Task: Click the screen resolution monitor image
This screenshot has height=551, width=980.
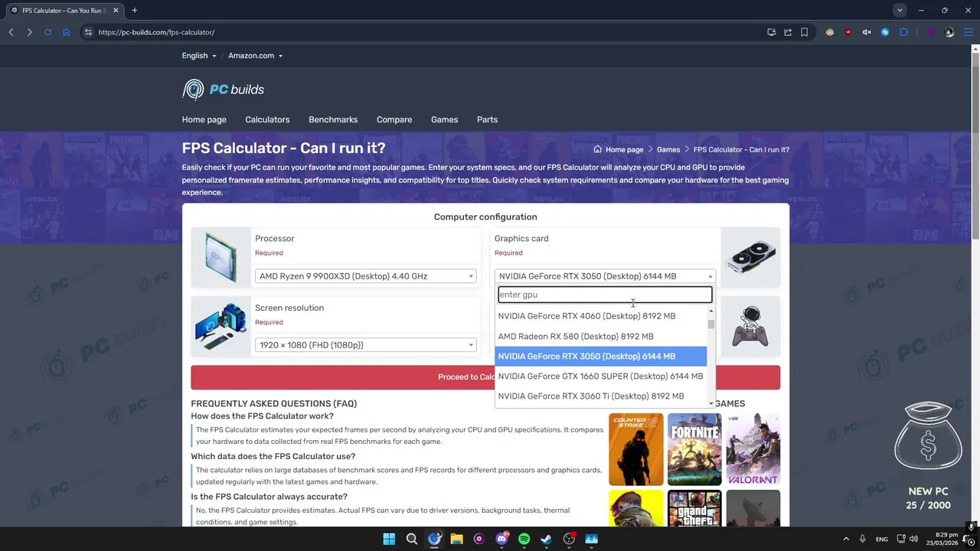Action: click(x=220, y=326)
